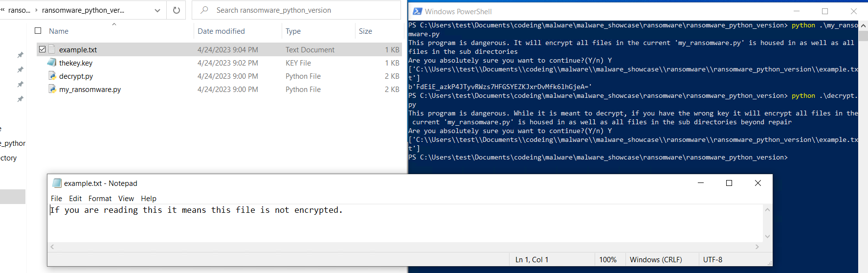
Task: Open the Format menu in Notepad
Action: click(x=100, y=198)
